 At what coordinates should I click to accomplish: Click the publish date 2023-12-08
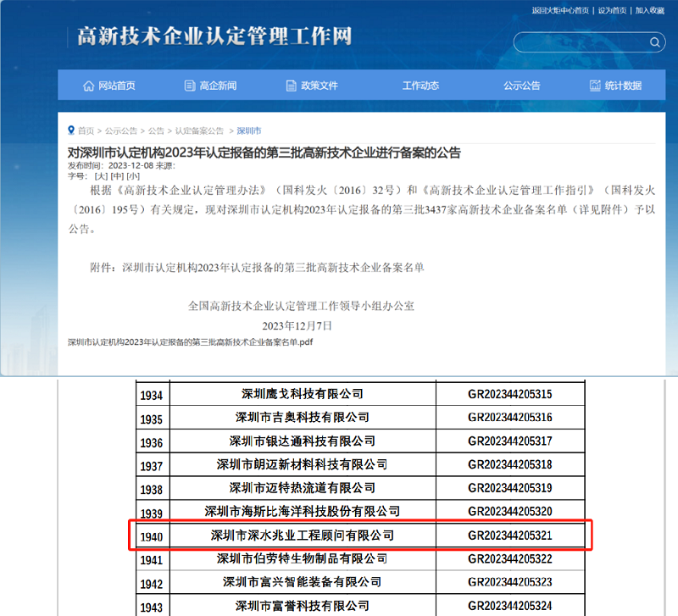(131, 165)
